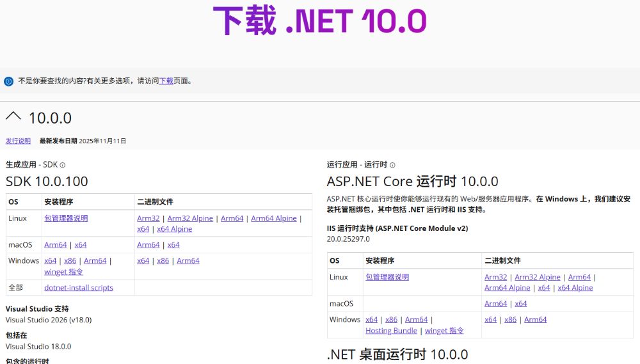Viewport: 640px width, 364px height.
Task: Download ASP.NET Core Windows Arm64 binary
Action: (x=536, y=319)
